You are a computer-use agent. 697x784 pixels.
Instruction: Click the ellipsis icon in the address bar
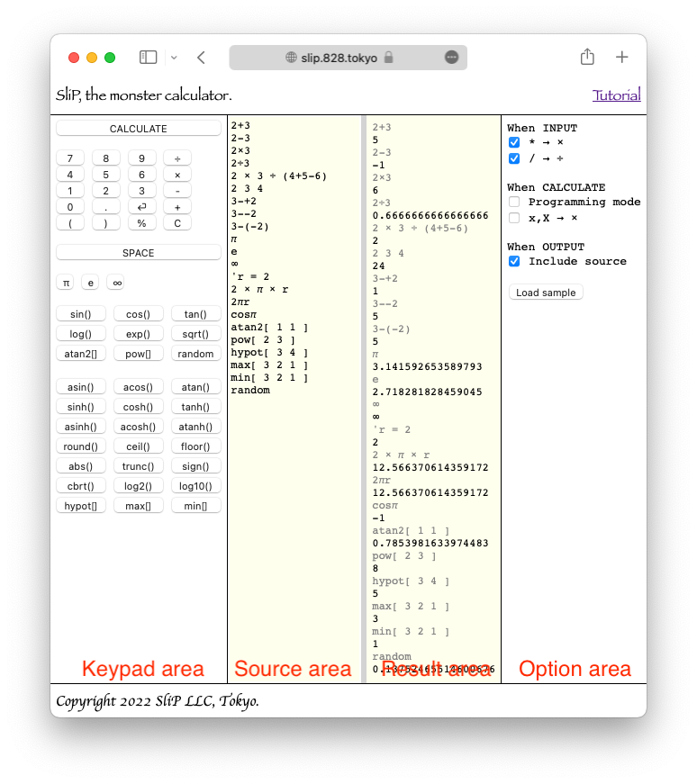pos(451,58)
